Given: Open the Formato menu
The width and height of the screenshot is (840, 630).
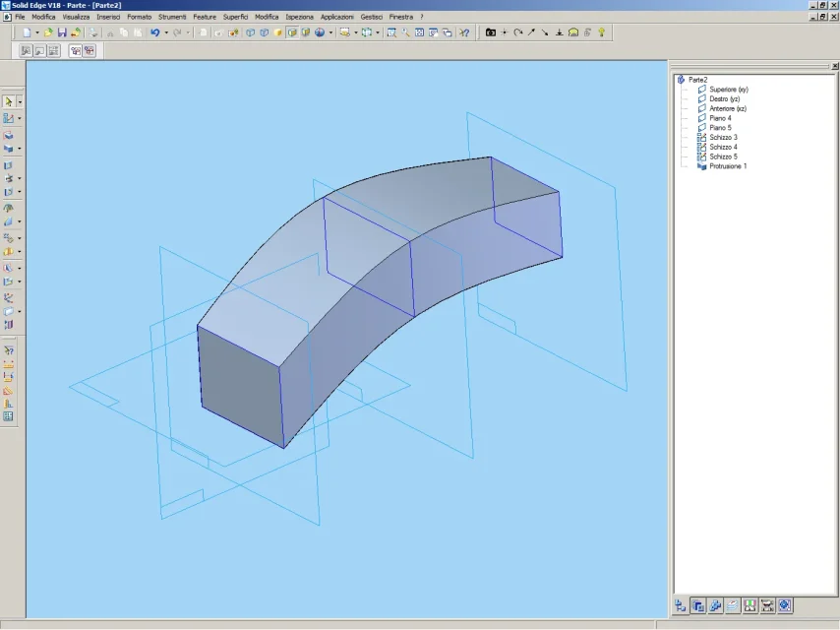Looking at the screenshot, I should pyautogui.click(x=140, y=17).
